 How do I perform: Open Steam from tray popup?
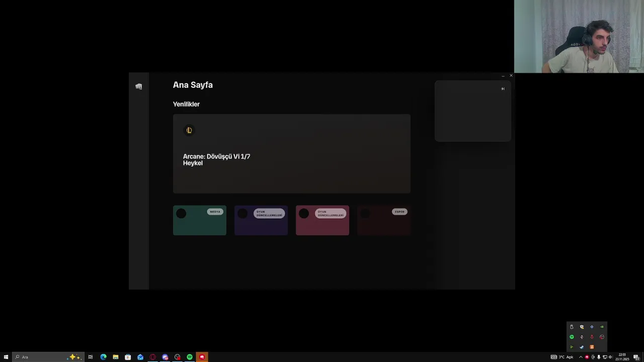pyautogui.click(x=582, y=347)
